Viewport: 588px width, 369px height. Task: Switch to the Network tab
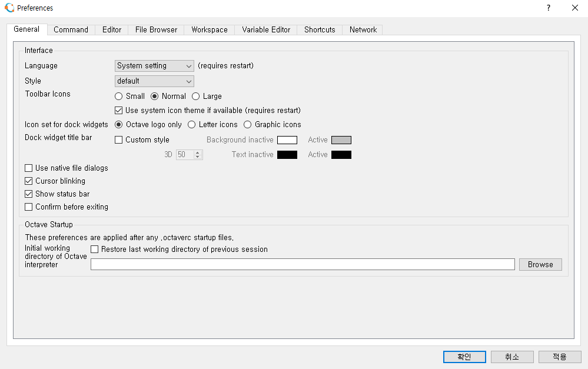(363, 29)
